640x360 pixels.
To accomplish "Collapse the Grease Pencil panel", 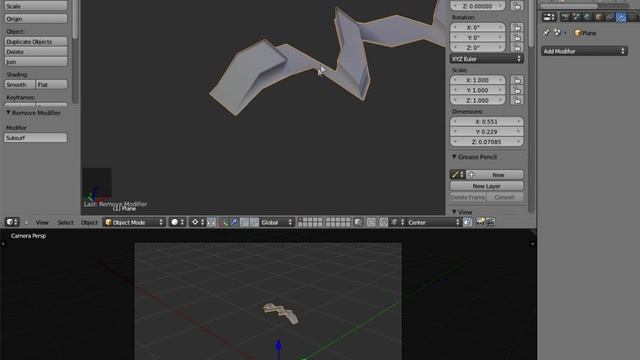I will point(454,157).
